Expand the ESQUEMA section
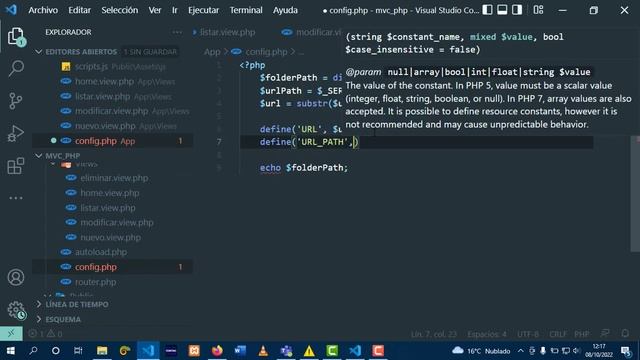 (39, 319)
